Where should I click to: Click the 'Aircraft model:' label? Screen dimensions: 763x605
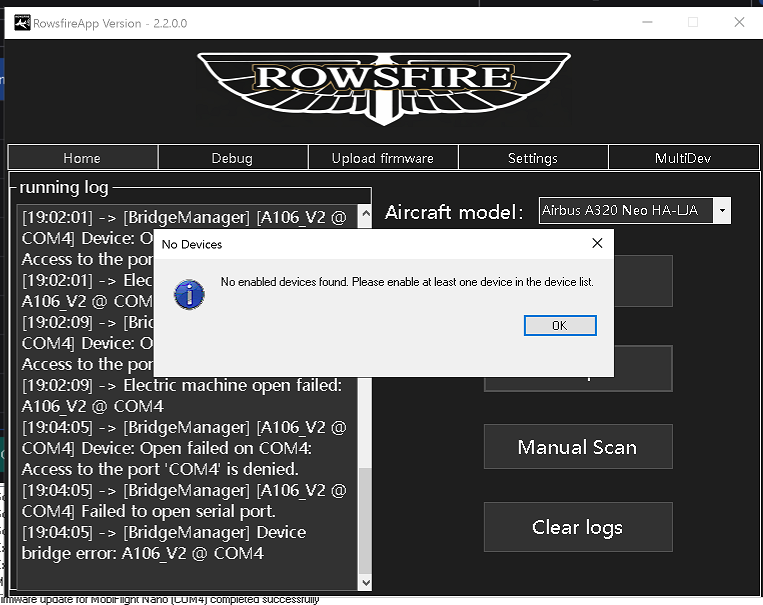pos(454,213)
